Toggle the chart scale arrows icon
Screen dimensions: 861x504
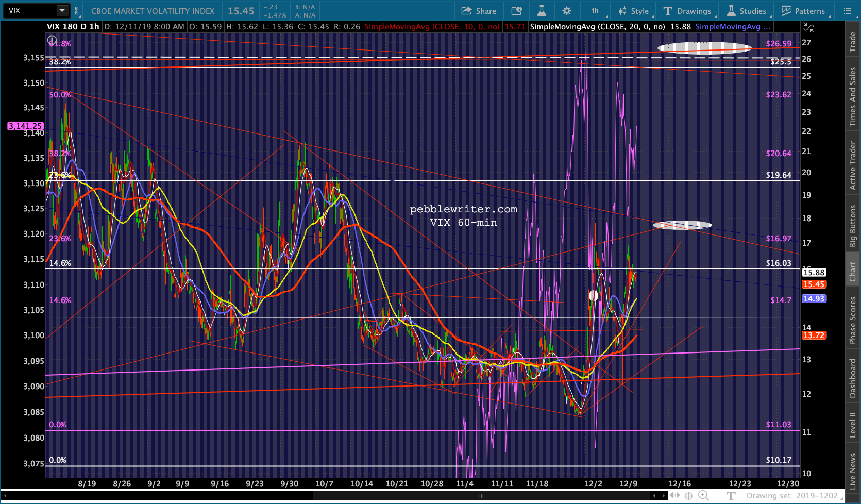point(809,28)
